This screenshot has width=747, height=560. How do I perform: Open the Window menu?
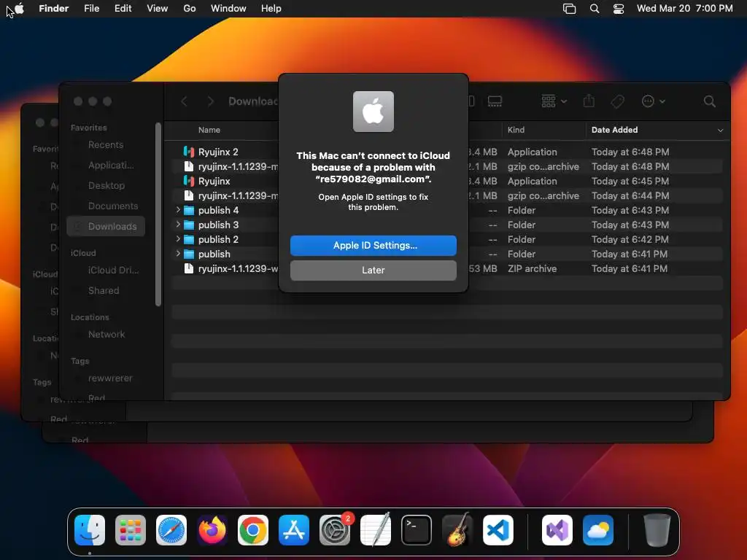[x=228, y=9]
